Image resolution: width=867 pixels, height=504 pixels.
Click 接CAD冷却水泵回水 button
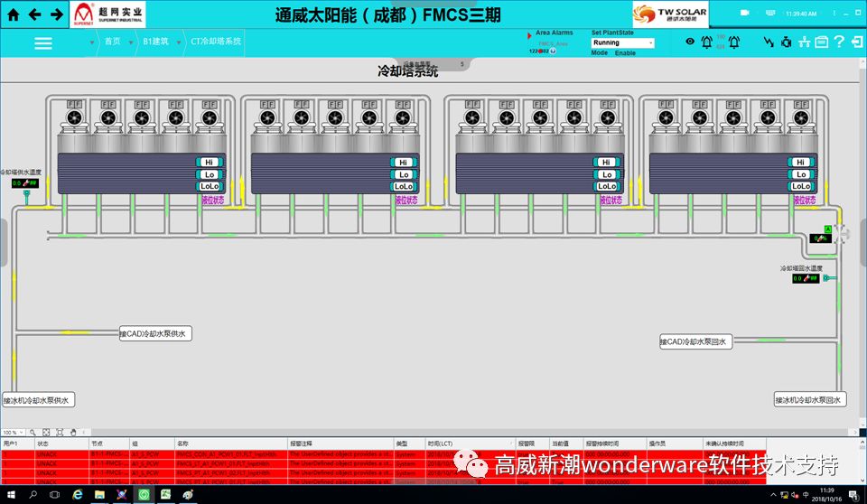point(695,342)
